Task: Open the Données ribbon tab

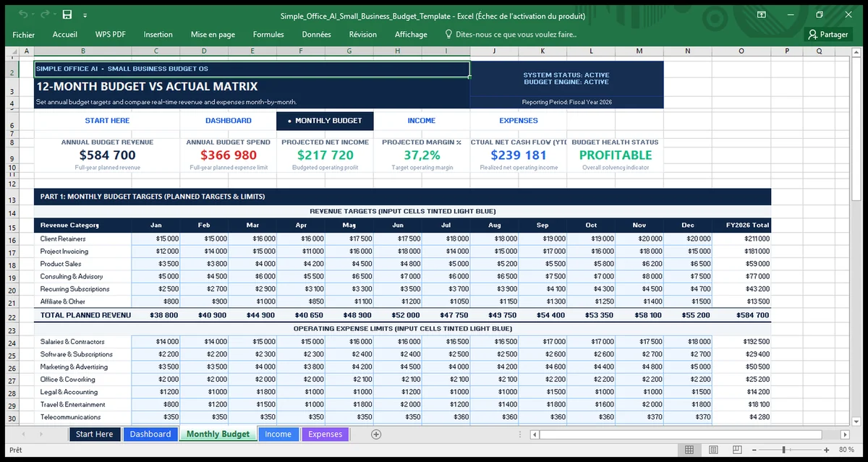Action: point(316,34)
